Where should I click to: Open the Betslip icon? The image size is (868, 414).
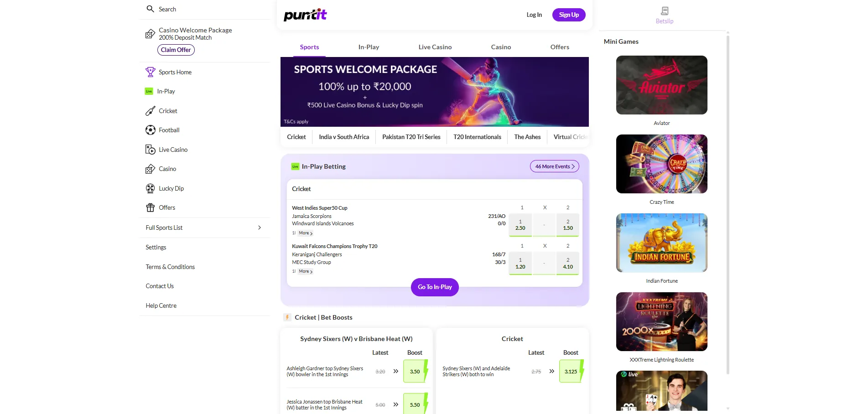coord(664,11)
